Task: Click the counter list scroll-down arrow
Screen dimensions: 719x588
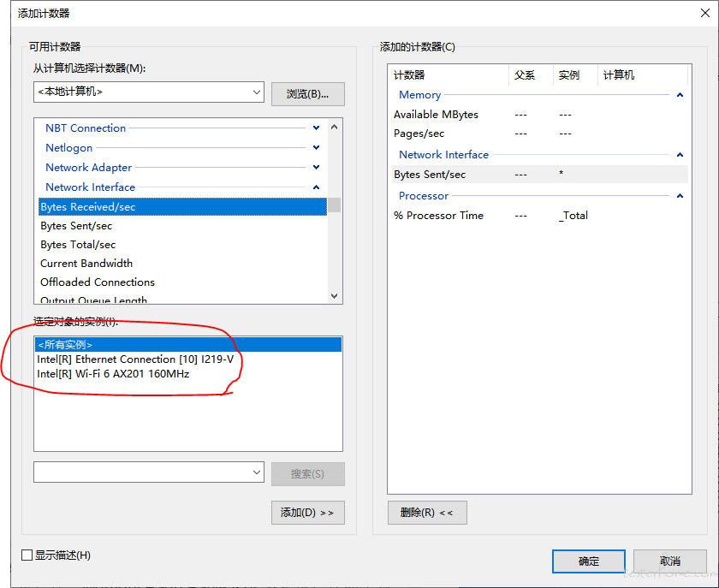Action: (335, 296)
